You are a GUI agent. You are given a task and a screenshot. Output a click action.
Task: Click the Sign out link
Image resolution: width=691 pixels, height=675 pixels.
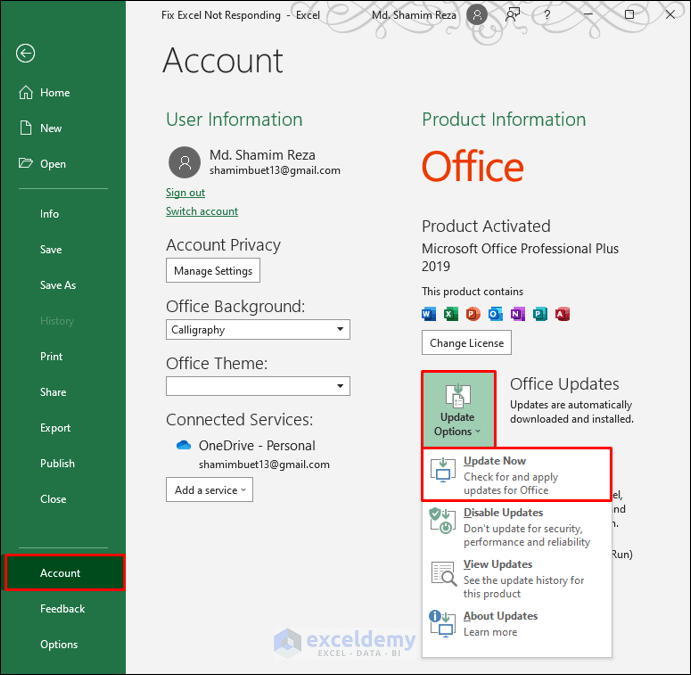coord(185,193)
